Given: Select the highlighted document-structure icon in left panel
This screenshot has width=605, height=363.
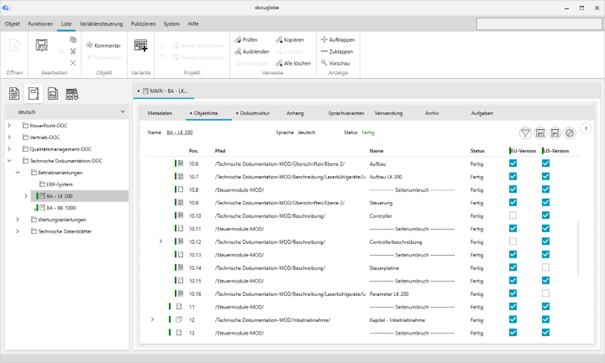Looking at the screenshot, I should click(x=34, y=93).
